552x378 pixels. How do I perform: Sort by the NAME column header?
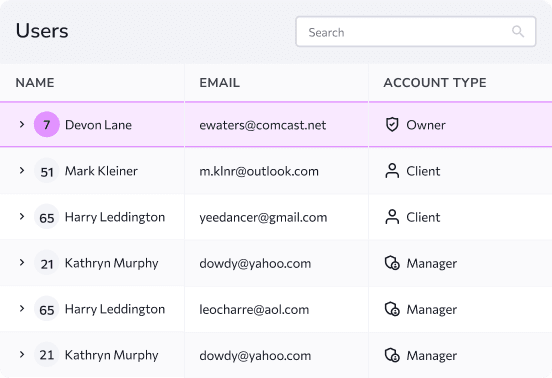(35, 83)
